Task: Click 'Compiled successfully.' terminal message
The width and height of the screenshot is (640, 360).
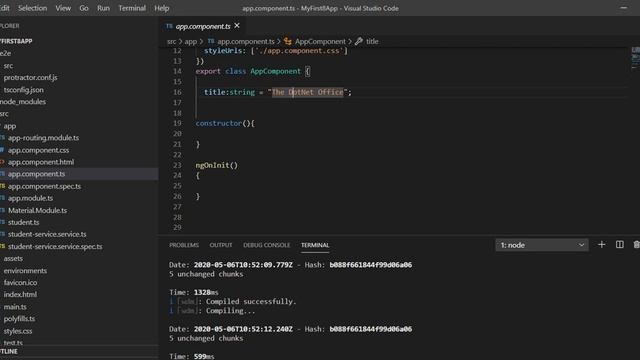Action: pyautogui.click(x=251, y=302)
